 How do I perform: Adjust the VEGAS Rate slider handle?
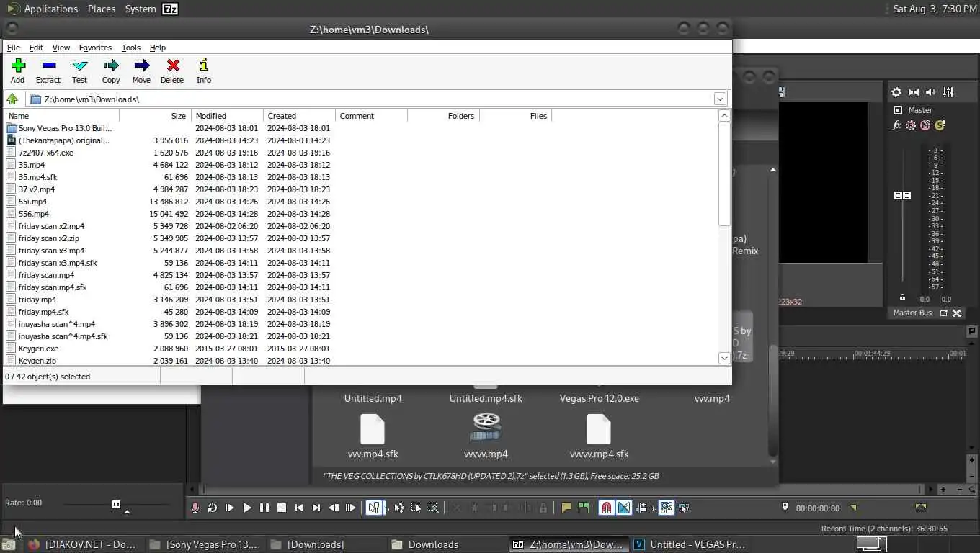coord(116,504)
